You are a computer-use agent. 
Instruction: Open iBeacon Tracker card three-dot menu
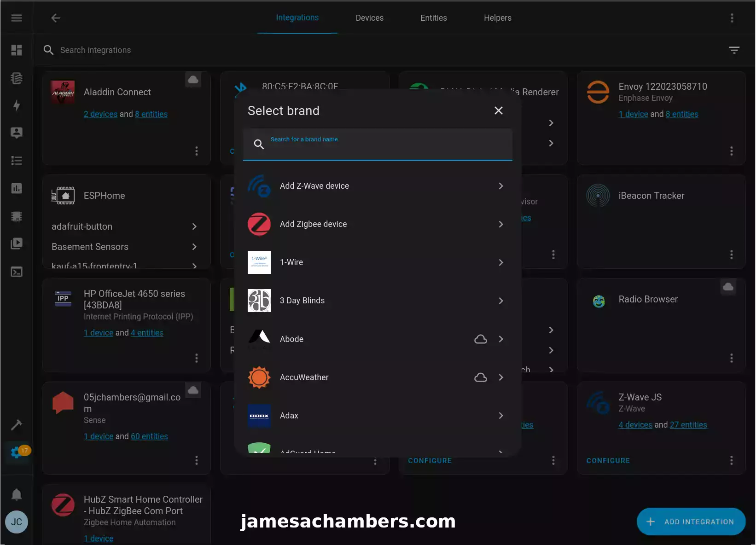click(x=732, y=255)
